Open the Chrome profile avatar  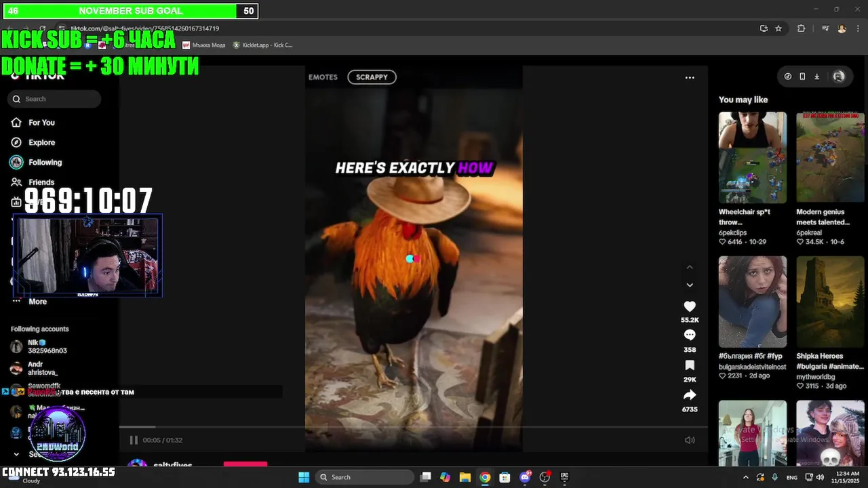click(842, 28)
